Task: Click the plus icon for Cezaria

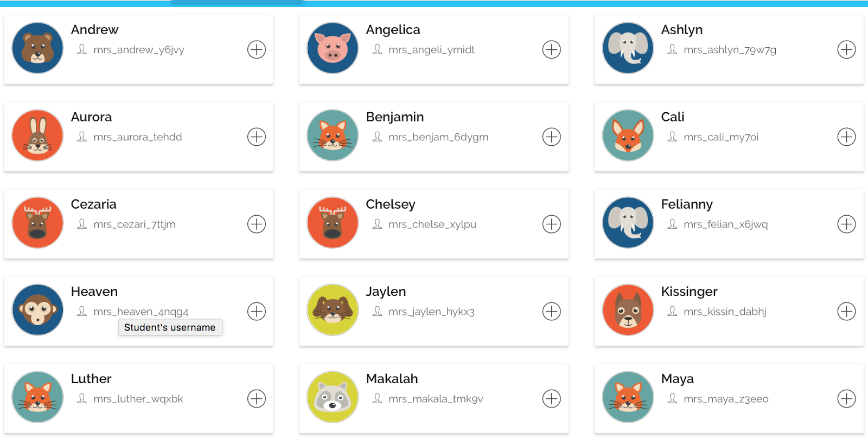Action: pyautogui.click(x=257, y=224)
